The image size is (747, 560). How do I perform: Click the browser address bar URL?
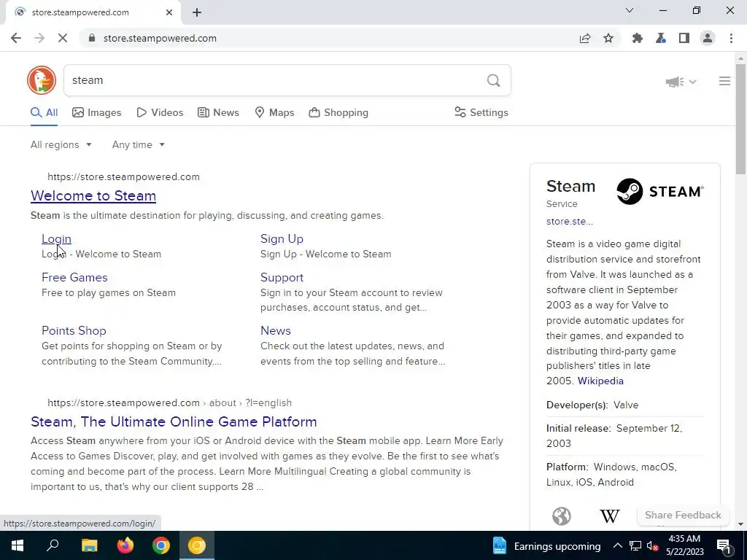point(160,38)
